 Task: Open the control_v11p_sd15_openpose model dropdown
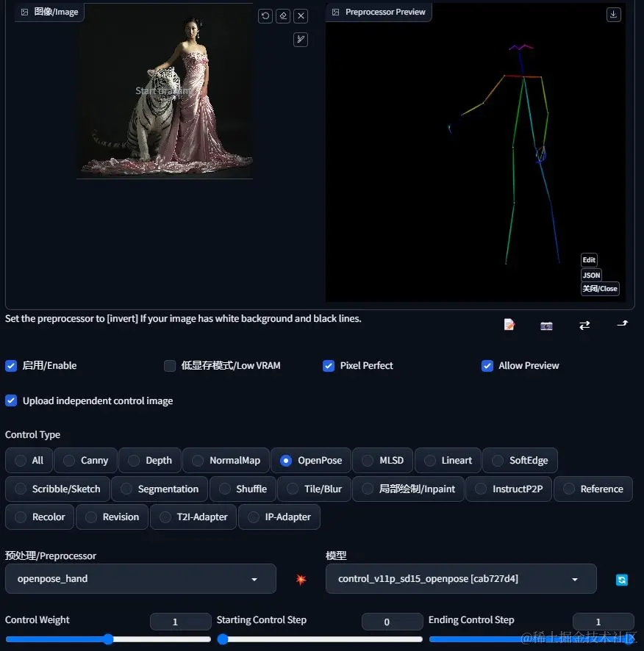[461, 579]
